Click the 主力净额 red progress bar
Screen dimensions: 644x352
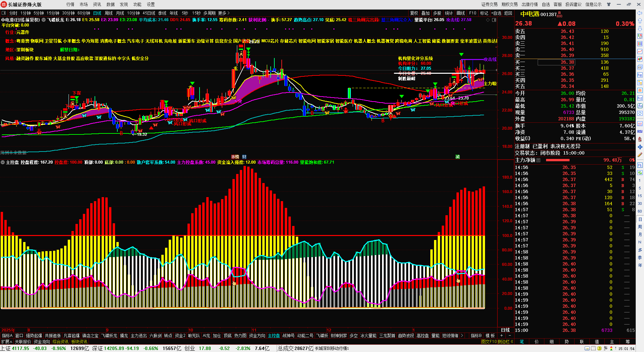(558, 160)
